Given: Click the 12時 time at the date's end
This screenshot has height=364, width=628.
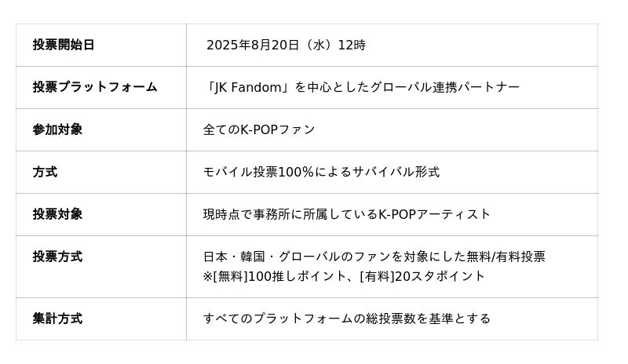Looking at the screenshot, I should tap(352, 45).
